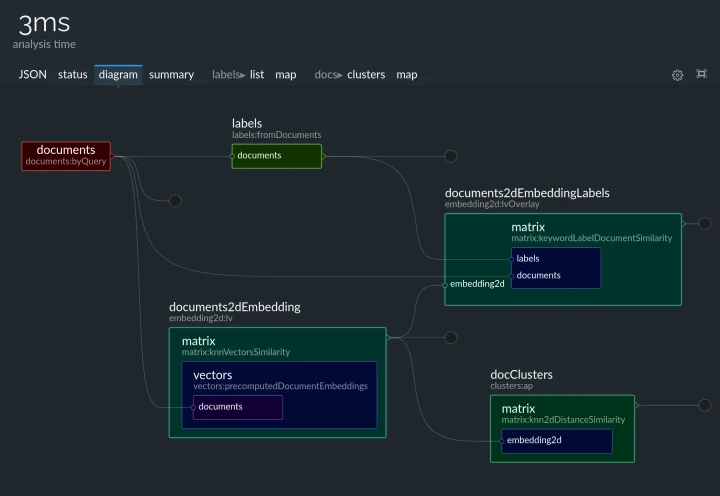Select the matrix:knnVectorsSimilarity heading
This screenshot has width=720, height=496.
[236, 346]
